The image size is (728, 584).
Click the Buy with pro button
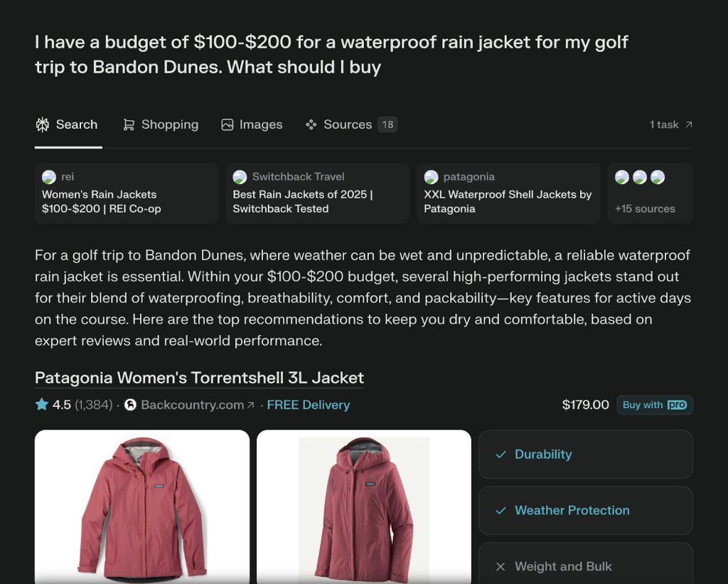[655, 405]
